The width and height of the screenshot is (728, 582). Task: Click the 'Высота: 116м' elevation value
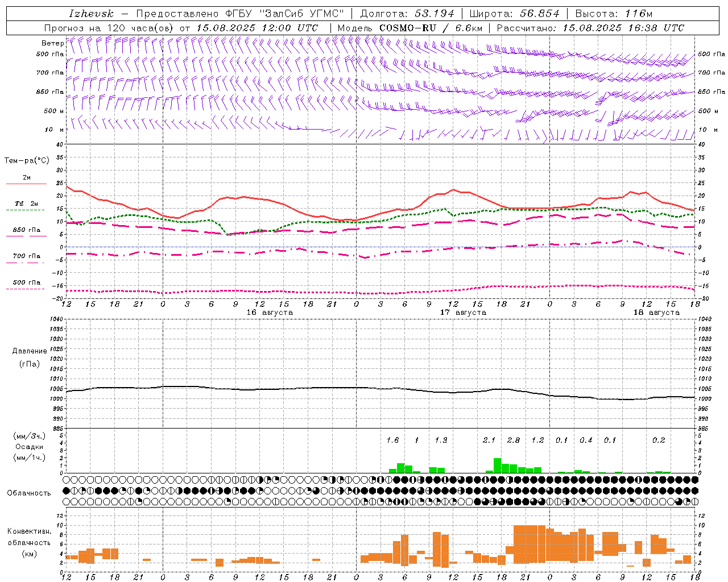[614, 14]
